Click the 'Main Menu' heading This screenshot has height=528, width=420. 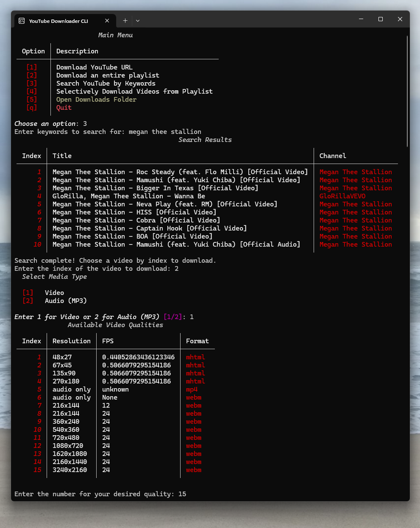click(115, 35)
